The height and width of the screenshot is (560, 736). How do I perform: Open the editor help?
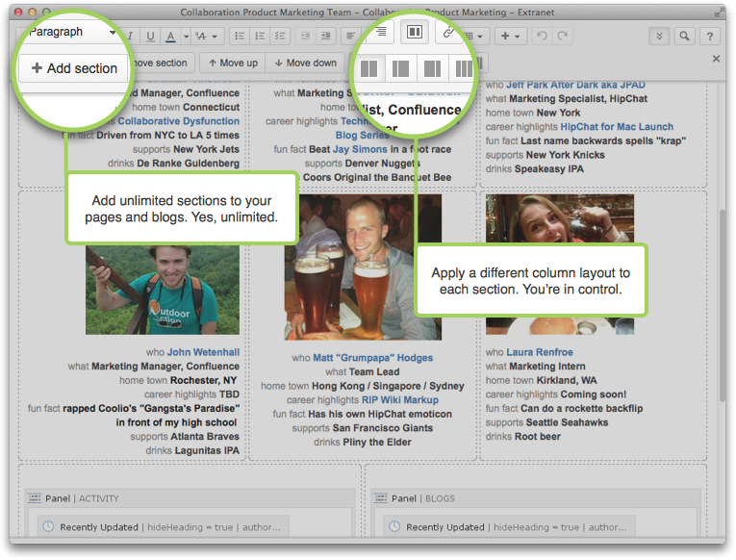click(710, 37)
